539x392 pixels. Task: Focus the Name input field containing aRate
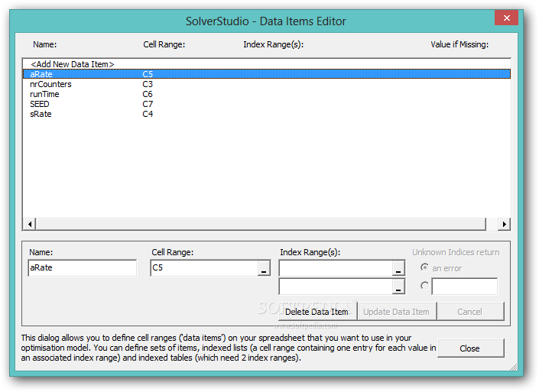[x=82, y=268]
